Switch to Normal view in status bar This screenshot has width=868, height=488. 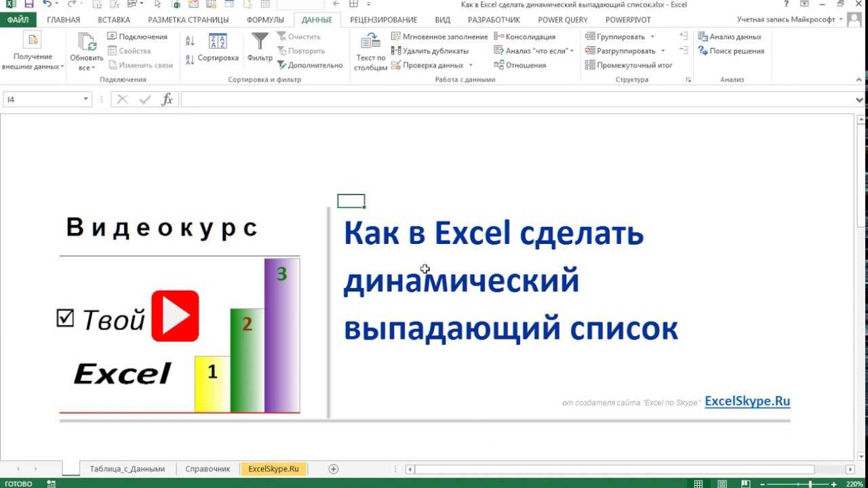[x=698, y=484]
